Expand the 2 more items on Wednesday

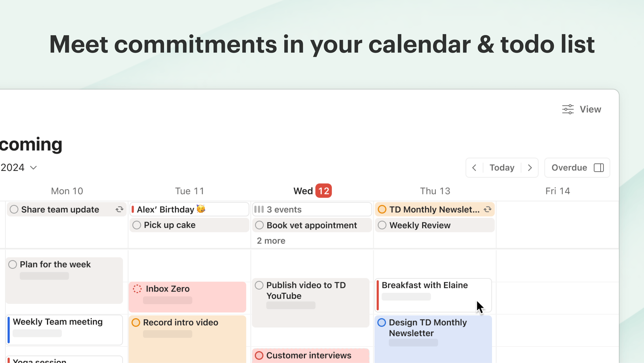click(x=271, y=241)
